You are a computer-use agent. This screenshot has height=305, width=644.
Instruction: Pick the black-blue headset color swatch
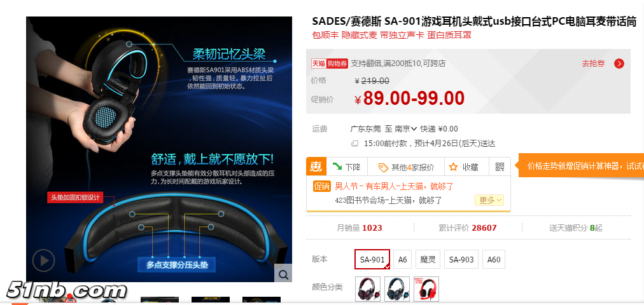pos(397,289)
